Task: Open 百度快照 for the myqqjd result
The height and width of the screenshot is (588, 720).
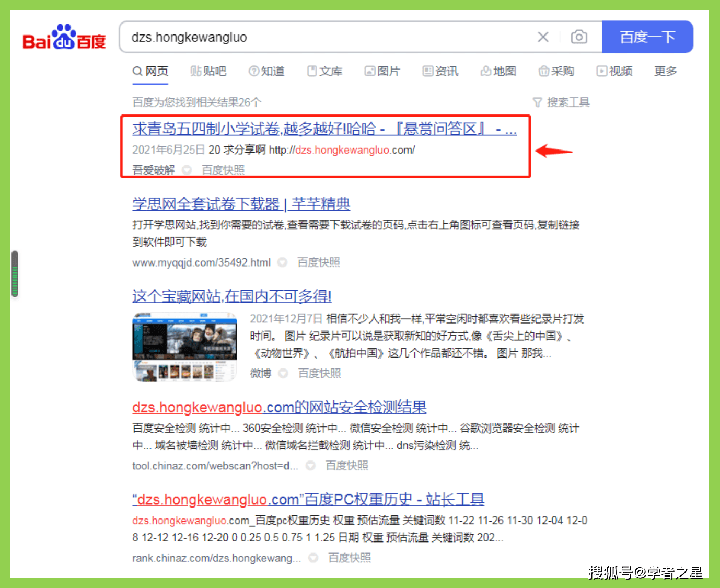Action: point(319,262)
